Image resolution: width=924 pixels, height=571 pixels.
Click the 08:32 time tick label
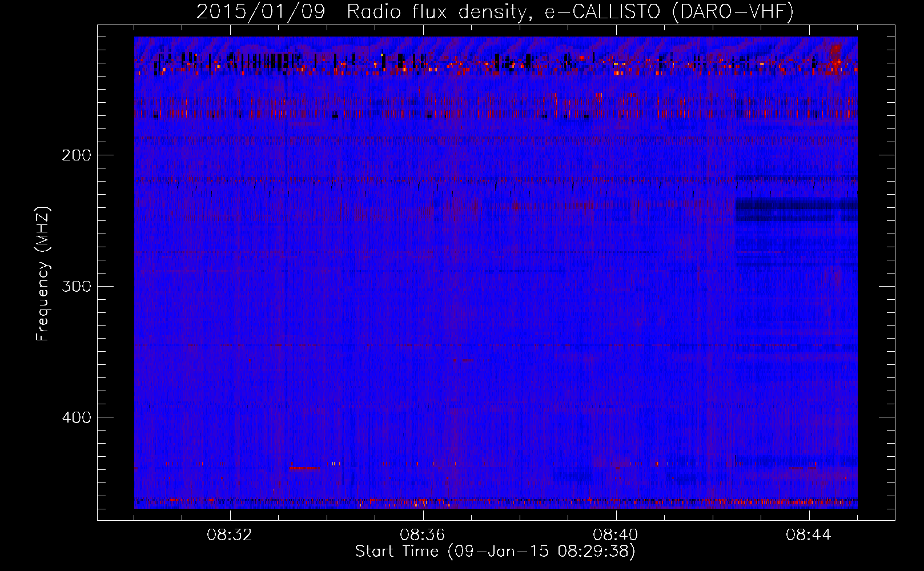point(230,535)
